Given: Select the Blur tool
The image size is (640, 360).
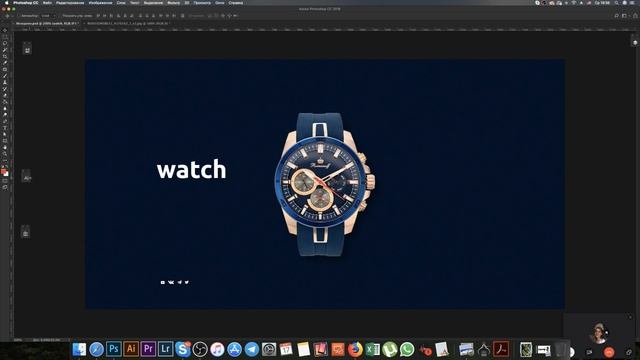Looking at the screenshot, I should pyautogui.click(x=5, y=109).
